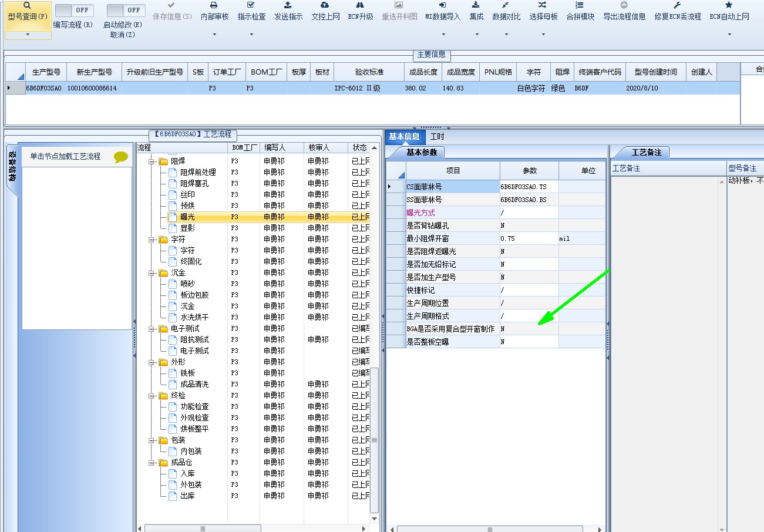Open the dropdown arrow under MI数据导入
Screen dimensions: 764x532
443,35
